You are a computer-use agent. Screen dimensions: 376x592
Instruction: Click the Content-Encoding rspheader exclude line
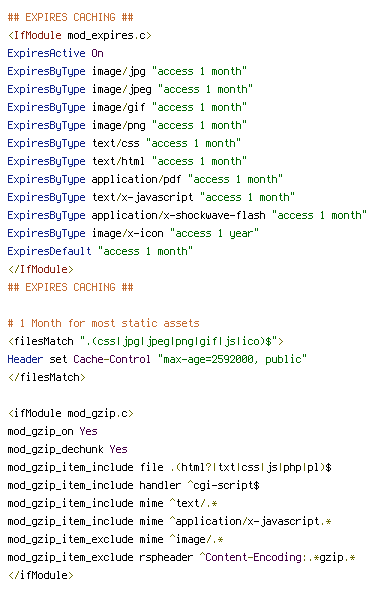click(x=181, y=557)
